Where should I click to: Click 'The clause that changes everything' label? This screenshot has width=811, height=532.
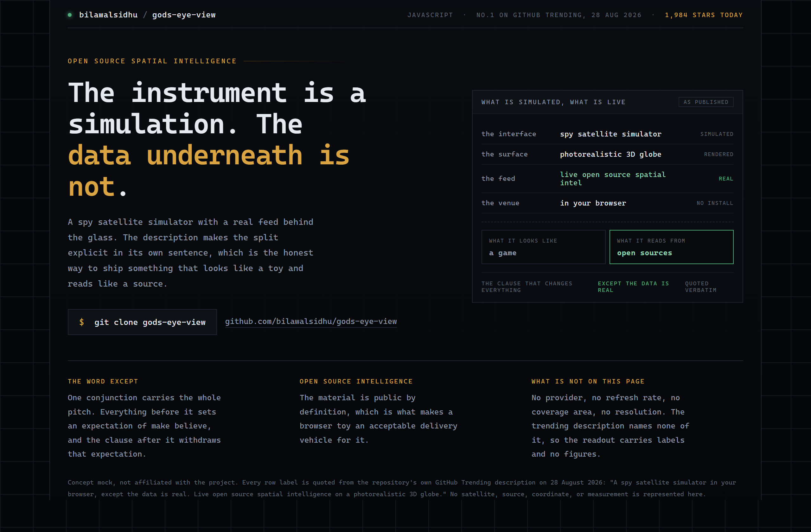527,287
